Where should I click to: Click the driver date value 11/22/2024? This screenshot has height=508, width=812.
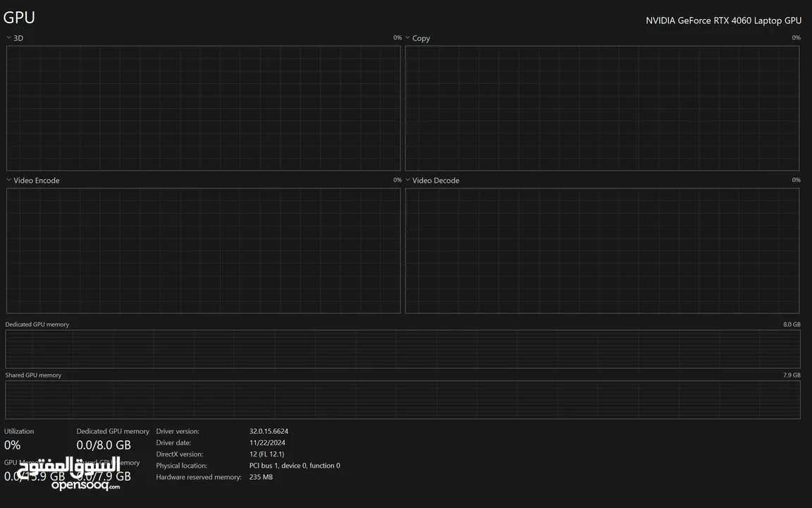click(267, 442)
